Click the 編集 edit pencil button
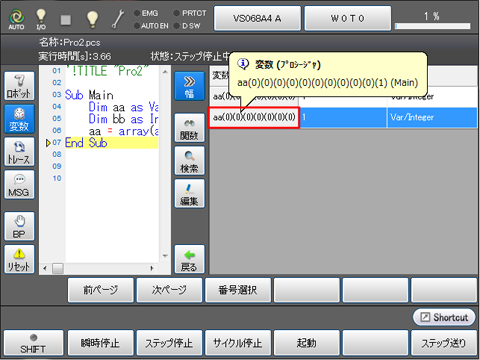The width and height of the screenshot is (480, 360). 189,193
